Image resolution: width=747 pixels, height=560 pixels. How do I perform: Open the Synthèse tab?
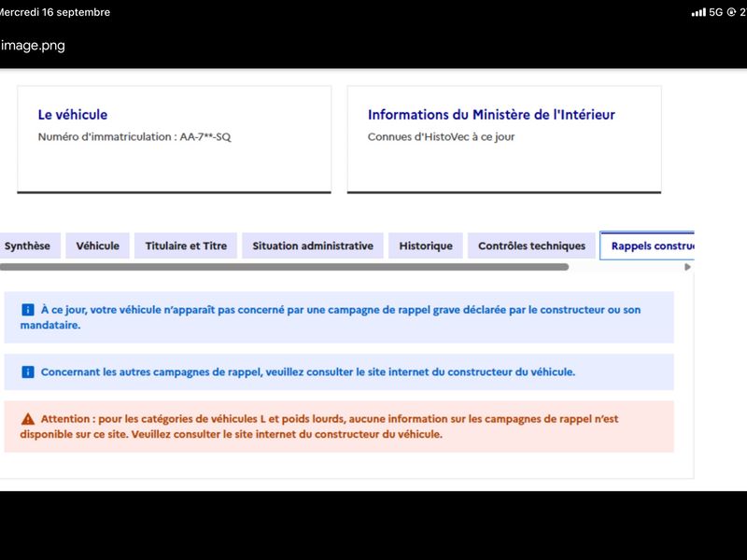click(x=30, y=245)
